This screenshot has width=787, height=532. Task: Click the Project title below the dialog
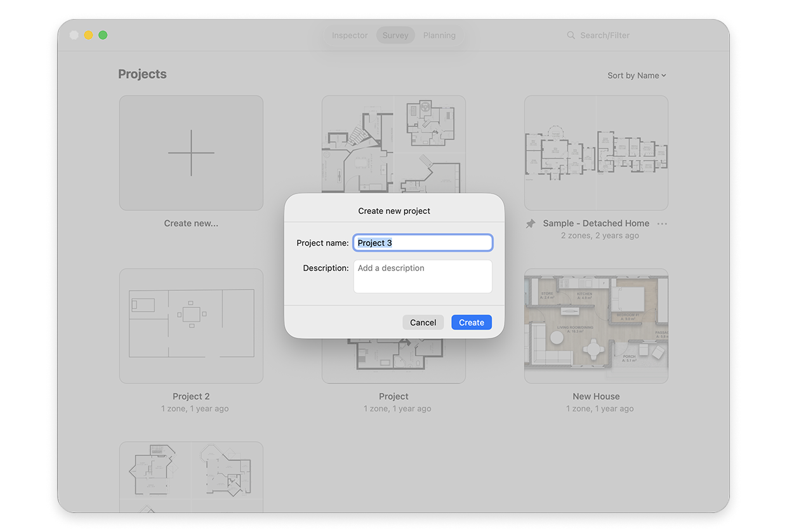[393, 396]
